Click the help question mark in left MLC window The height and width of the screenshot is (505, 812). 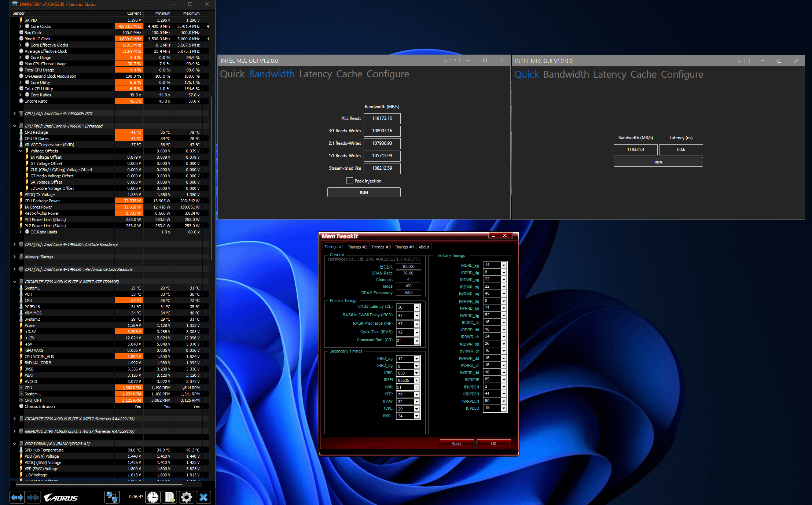tap(455, 61)
